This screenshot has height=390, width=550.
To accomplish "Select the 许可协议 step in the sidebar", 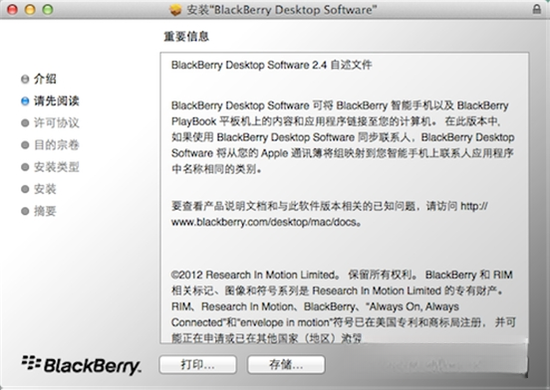I will click(x=56, y=123).
